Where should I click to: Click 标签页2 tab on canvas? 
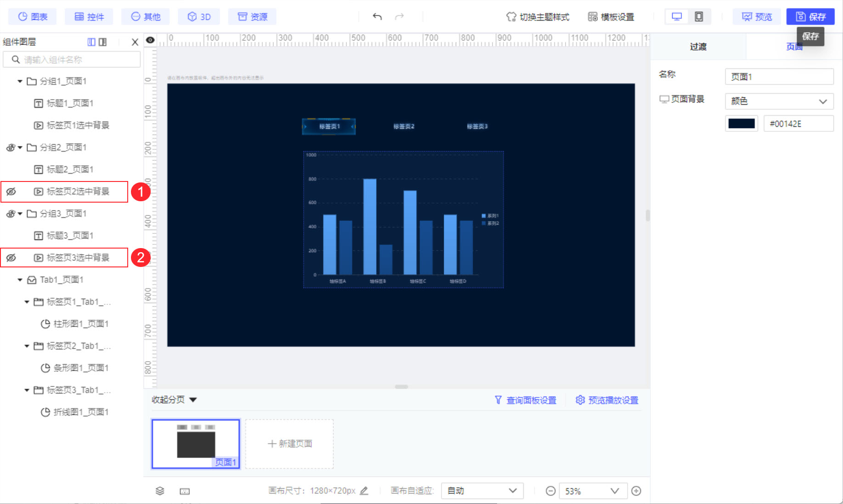[x=404, y=126]
